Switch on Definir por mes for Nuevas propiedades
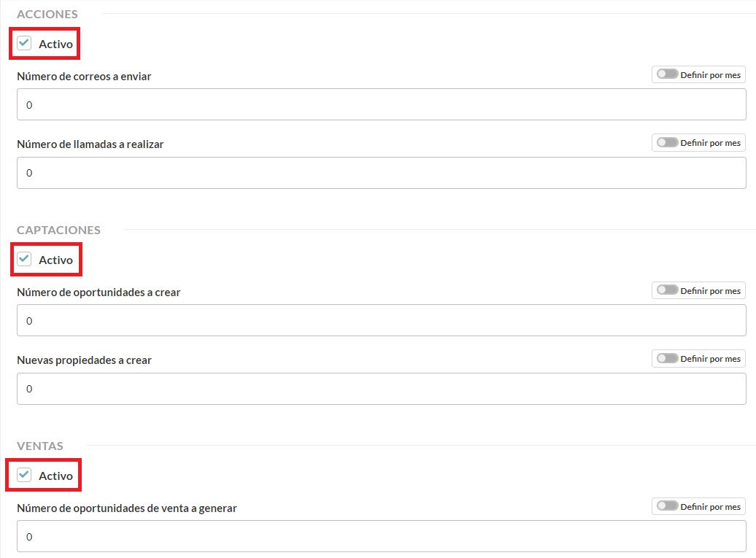This screenshot has height=558, width=756. tap(668, 358)
